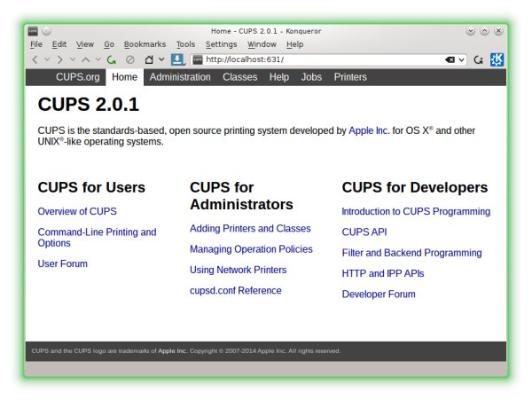Click the blue download icon
The height and width of the screenshot is (401, 532).
pyautogui.click(x=177, y=59)
